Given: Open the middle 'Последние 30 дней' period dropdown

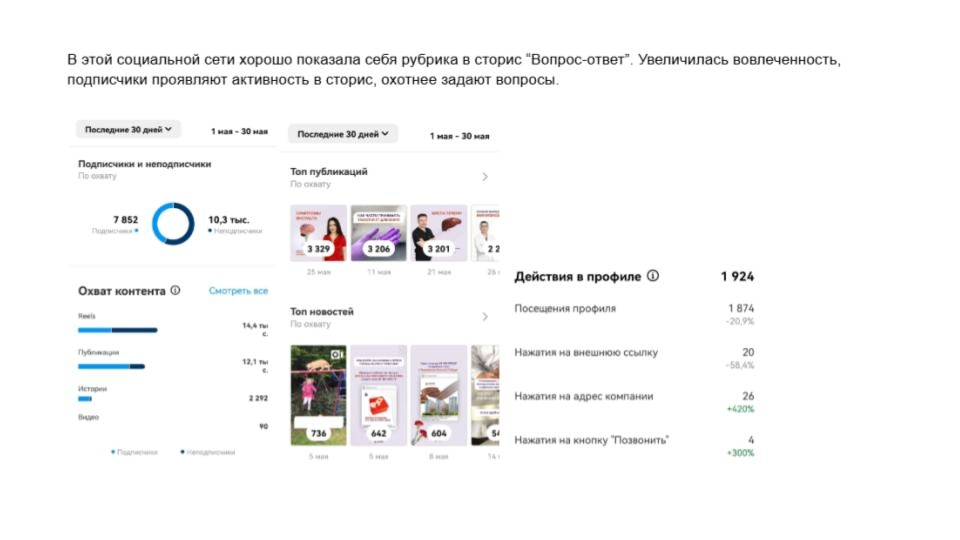Looking at the screenshot, I should pyautogui.click(x=342, y=133).
